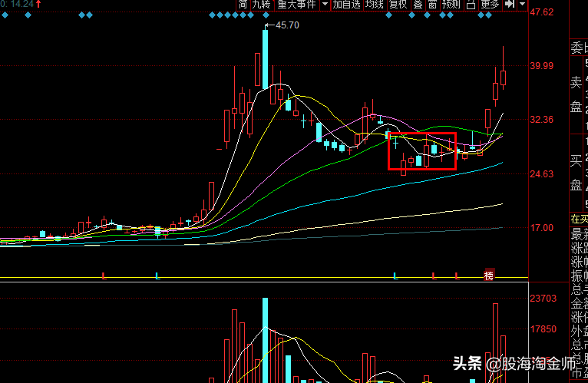Click the tallest cyan volume bar
The width and height of the screenshot is (588, 383).
click(265, 338)
